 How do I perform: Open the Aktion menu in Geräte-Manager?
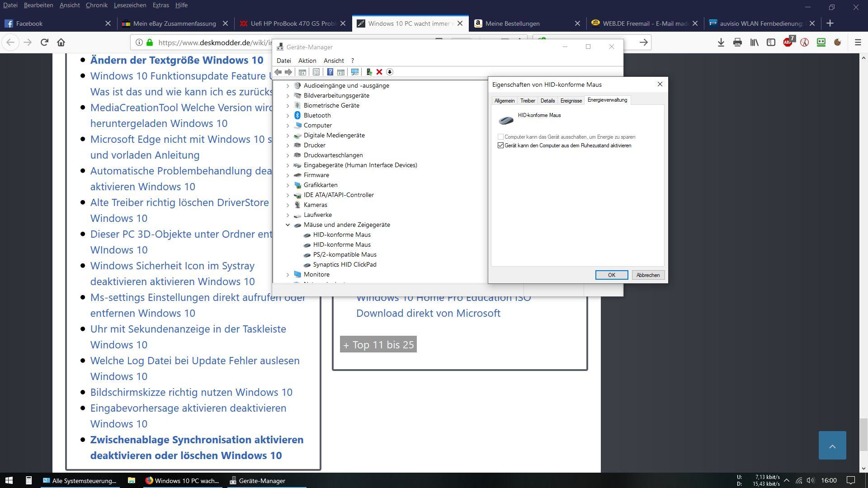[x=307, y=61]
